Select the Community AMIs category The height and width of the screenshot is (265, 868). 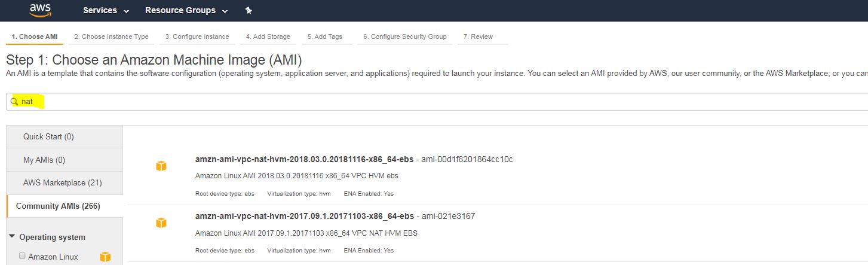[58, 206]
